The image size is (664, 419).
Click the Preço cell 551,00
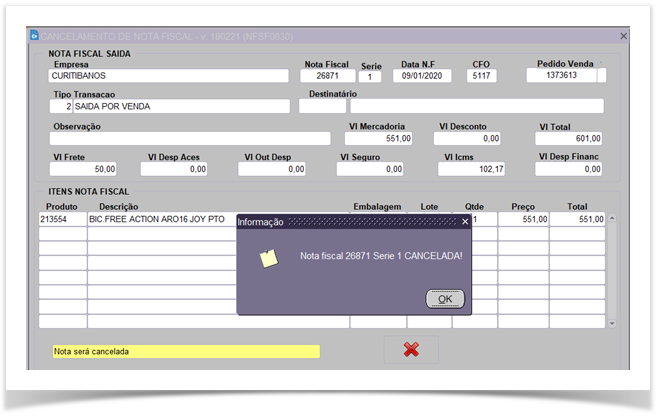(523, 219)
